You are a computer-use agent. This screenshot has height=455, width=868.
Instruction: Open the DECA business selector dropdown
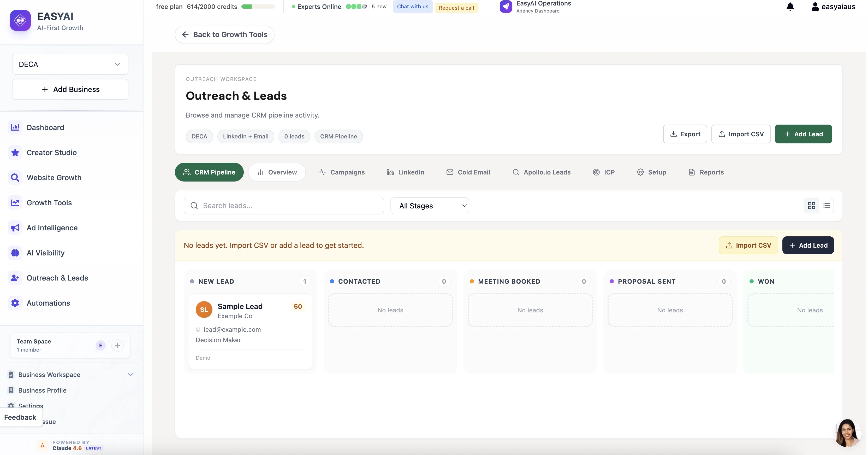[x=70, y=64]
